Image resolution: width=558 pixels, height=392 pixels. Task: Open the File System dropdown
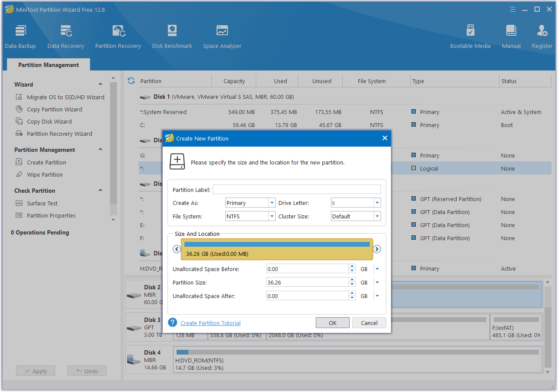coord(272,216)
